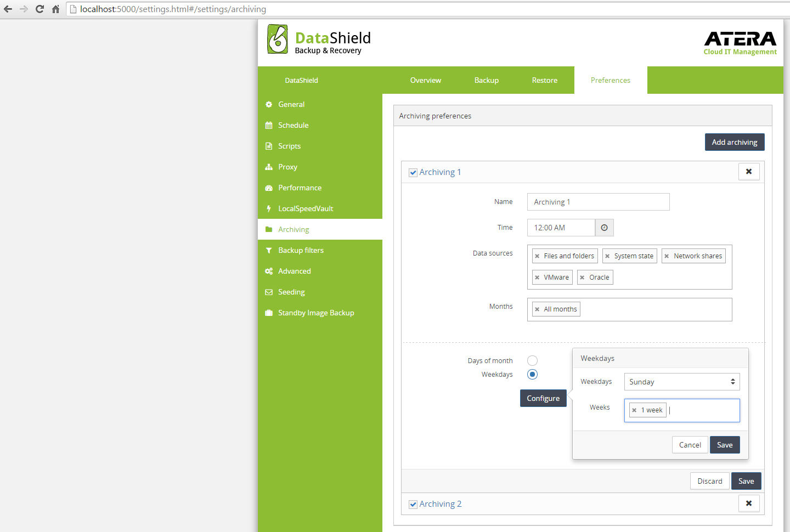790x532 pixels.
Task: Remove the All months tag
Action: click(537, 309)
